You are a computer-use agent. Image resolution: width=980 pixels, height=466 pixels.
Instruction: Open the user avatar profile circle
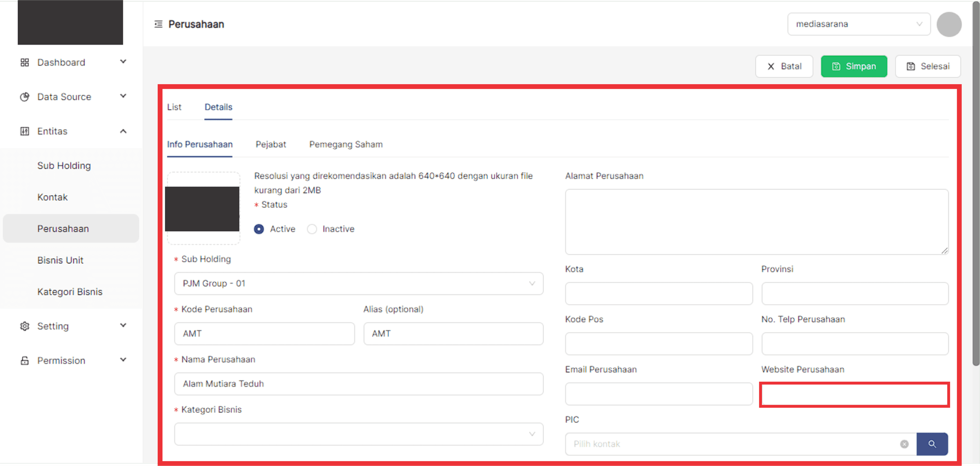click(x=949, y=24)
